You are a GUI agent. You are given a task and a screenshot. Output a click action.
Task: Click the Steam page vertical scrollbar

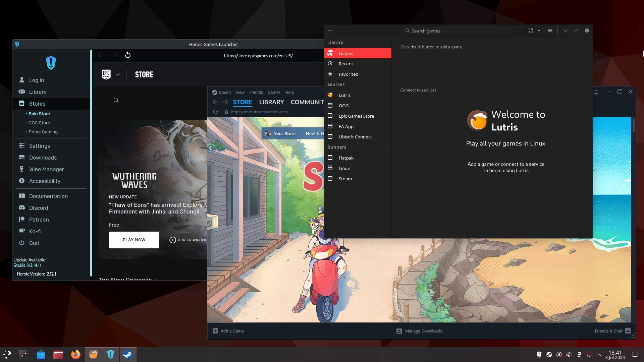pos(633,126)
